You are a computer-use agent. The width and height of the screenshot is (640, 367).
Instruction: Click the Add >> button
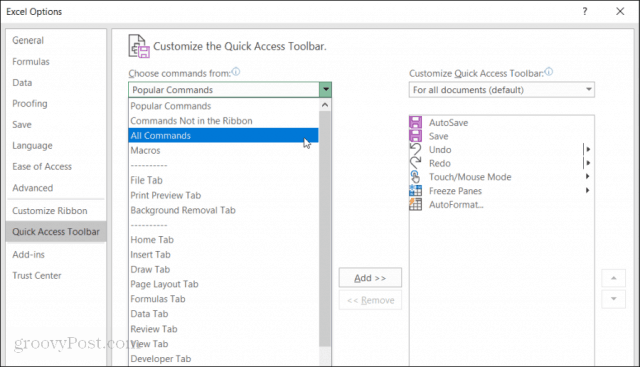[x=370, y=278]
